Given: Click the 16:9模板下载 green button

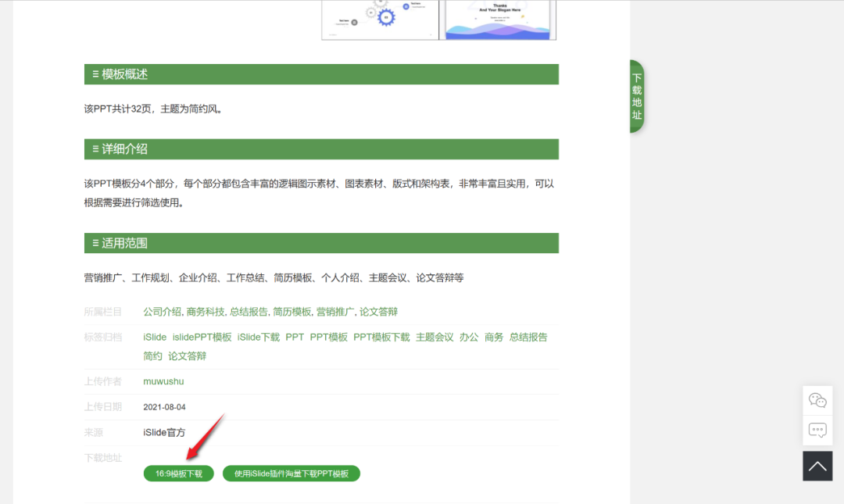Looking at the screenshot, I should (178, 473).
